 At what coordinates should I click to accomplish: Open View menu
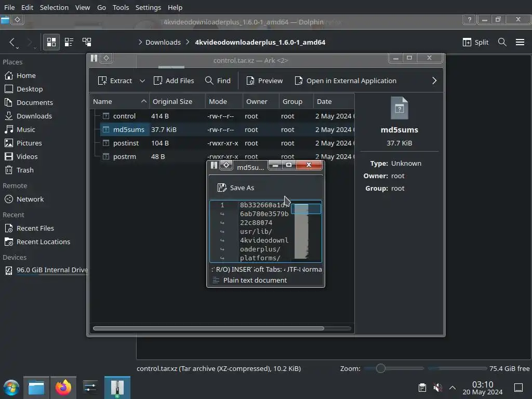coord(83,7)
